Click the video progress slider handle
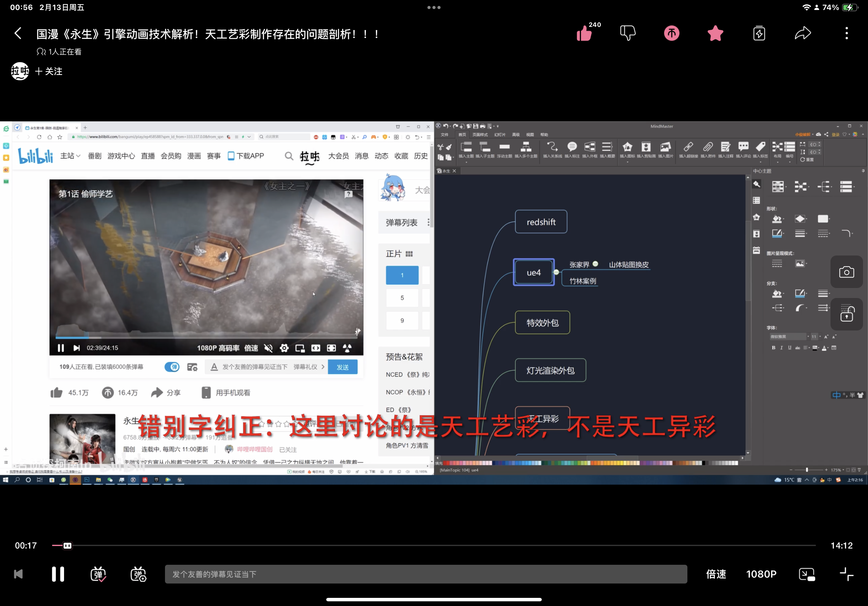This screenshot has height=606, width=868. tap(67, 545)
